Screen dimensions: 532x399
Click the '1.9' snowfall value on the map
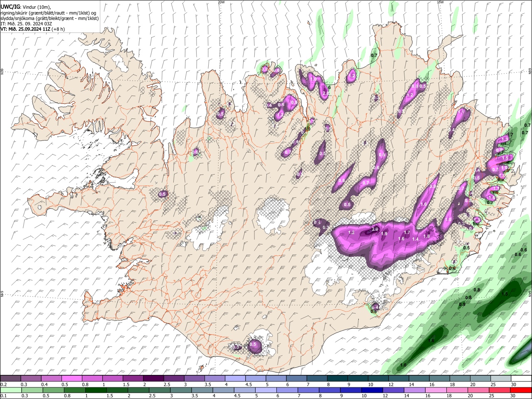coord(384,234)
